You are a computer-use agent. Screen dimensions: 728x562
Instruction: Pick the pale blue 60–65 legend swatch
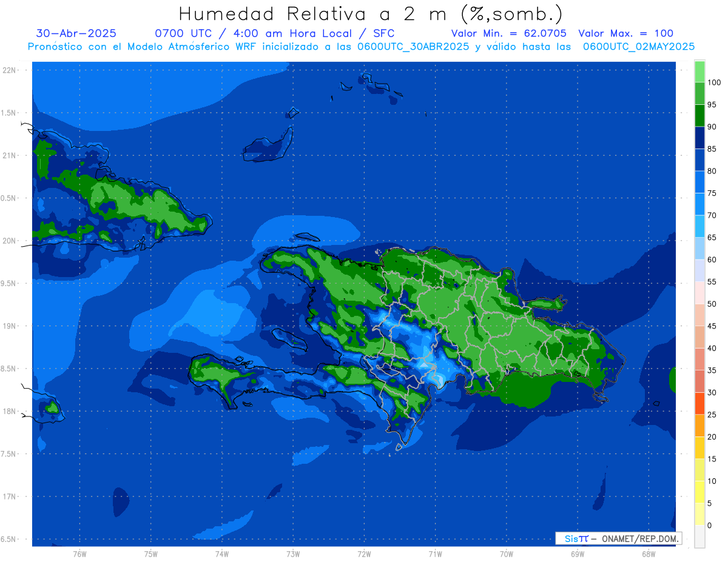699,249
